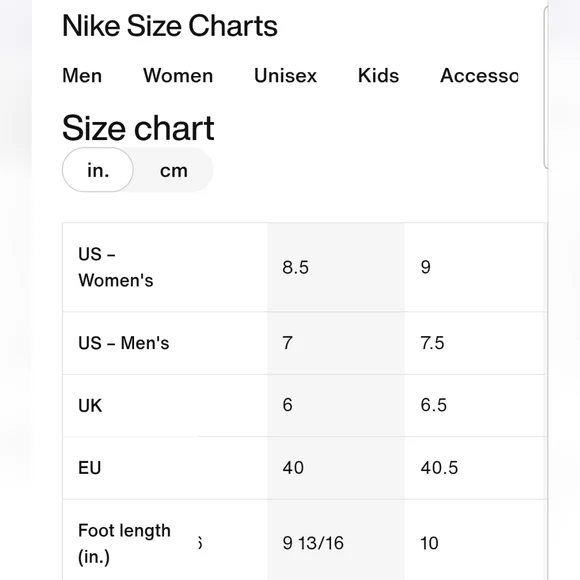Click the UK size 6.5 cell

point(476,405)
